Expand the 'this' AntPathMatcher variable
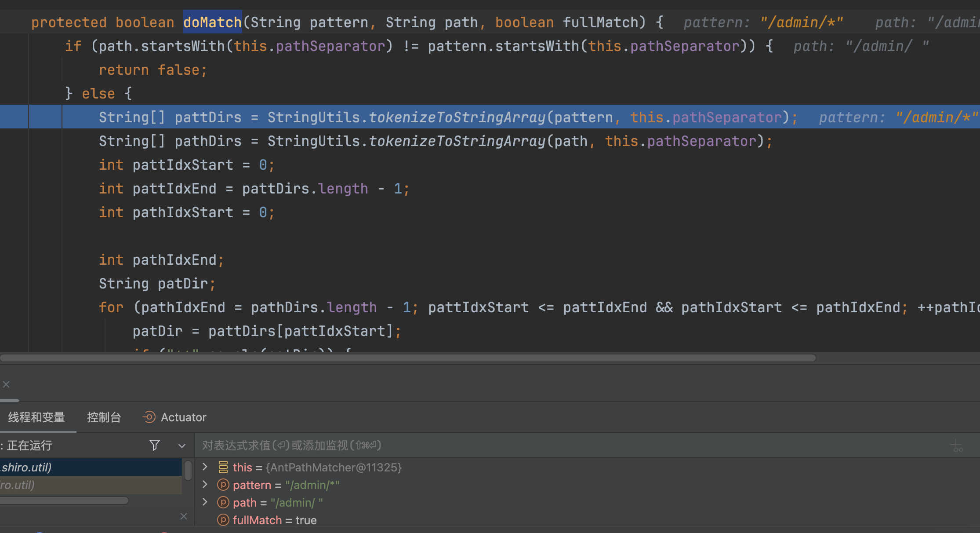The image size is (980, 533). (x=205, y=467)
